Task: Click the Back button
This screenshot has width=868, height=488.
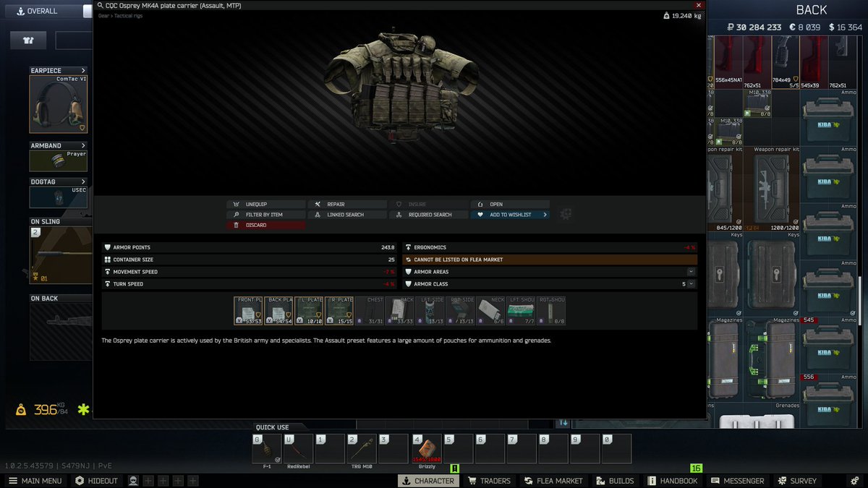Action: (x=812, y=10)
